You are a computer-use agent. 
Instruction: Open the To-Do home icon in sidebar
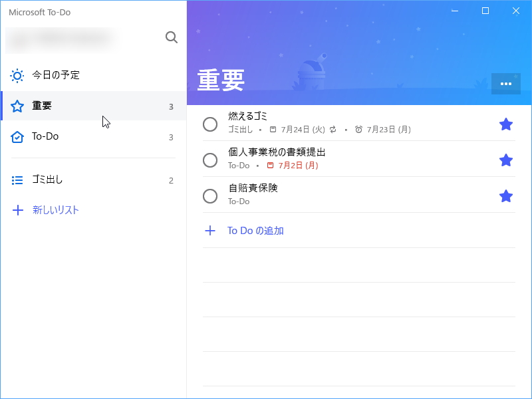[17, 136]
